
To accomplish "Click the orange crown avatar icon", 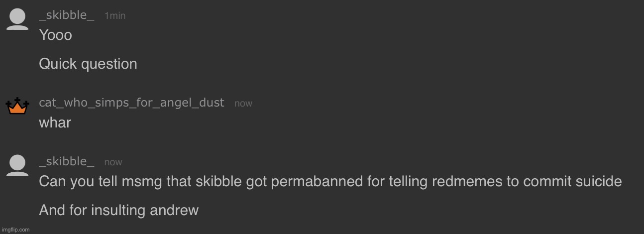I will point(17,106).
